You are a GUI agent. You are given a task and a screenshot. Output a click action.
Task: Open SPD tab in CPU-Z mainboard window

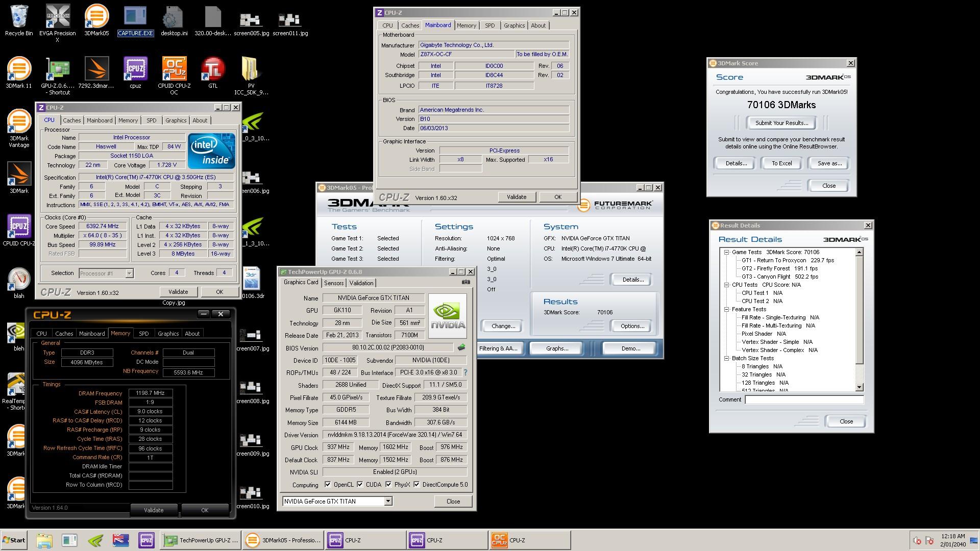(490, 26)
